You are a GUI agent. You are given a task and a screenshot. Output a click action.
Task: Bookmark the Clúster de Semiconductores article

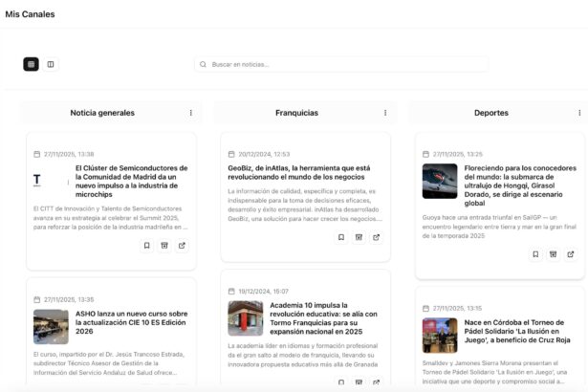pos(146,246)
